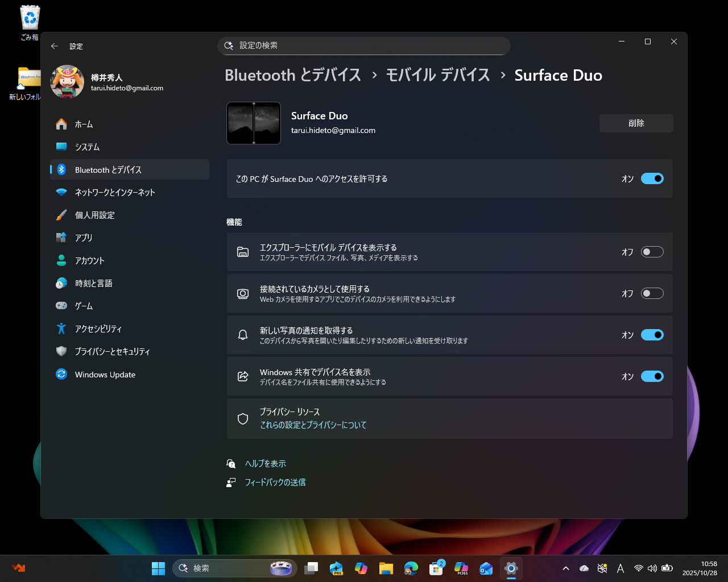This screenshot has width=728, height=582.
Task: Click the account email tarui.hideto@gmail.com under Surface Duo
Action: click(x=333, y=130)
